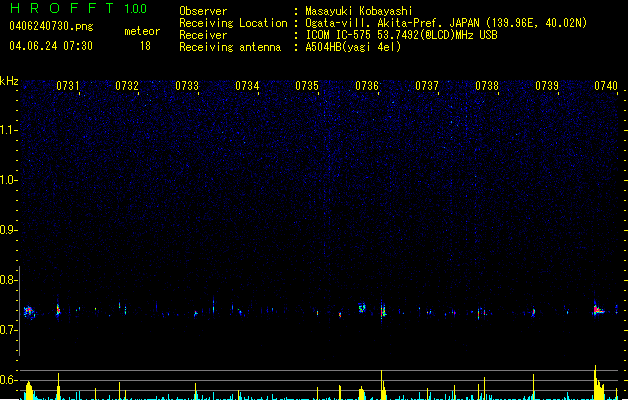Click the Observer label
The width and height of the screenshot is (629, 400).
pos(203,11)
